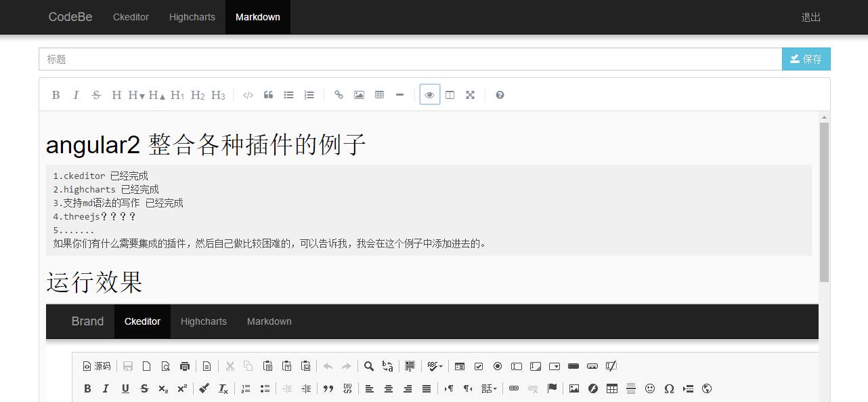Focus the 标题 title input field
868x402 pixels.
(410, 59)
